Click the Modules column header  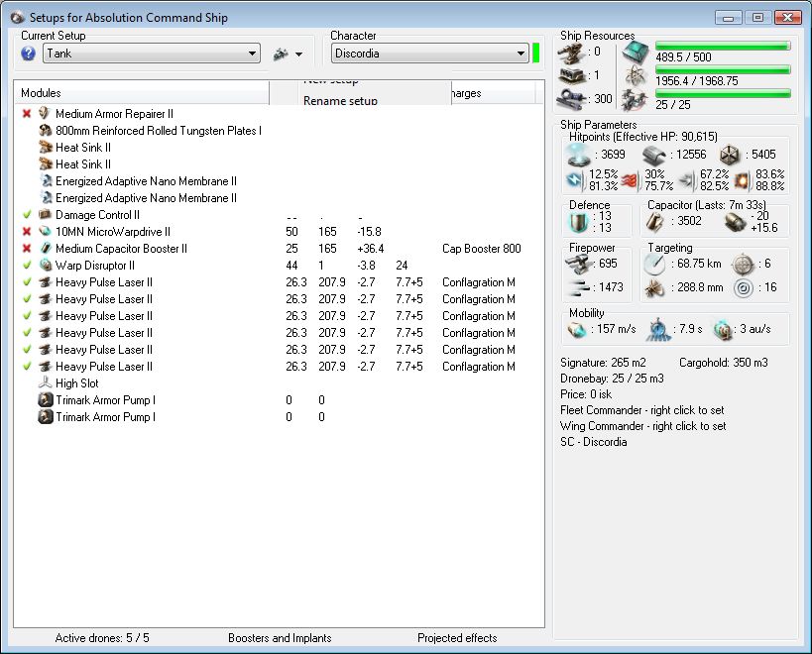point(141,93)
